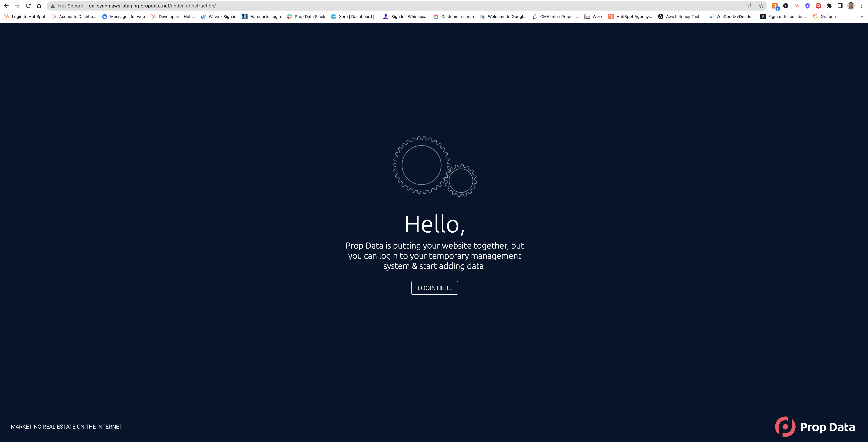Click the browser back arrow

pos(6,6)
